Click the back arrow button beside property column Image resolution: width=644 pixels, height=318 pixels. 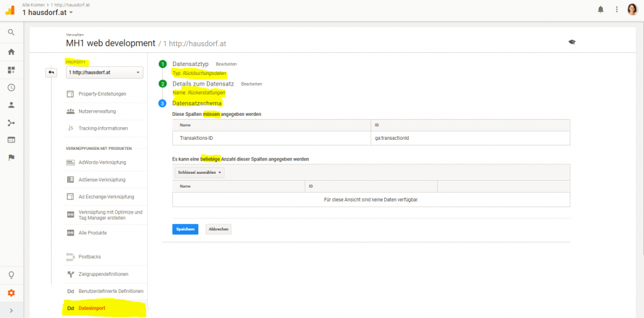[x=52, y=72]
